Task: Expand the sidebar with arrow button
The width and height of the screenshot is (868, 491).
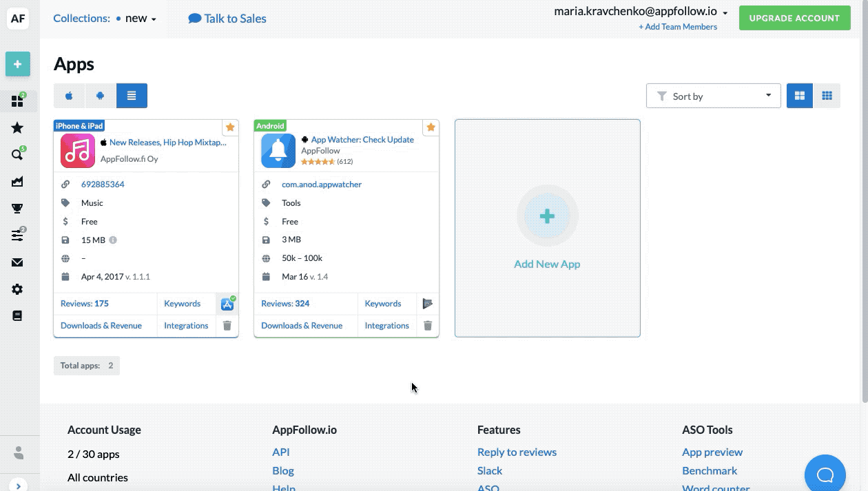Action: (x=18, y=485)
